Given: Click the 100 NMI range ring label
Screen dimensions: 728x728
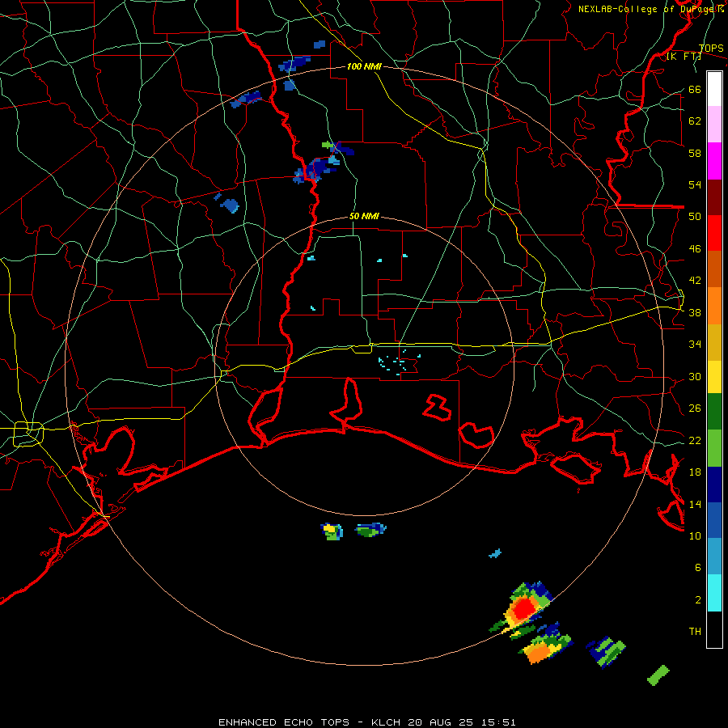Looking at the screenshot, I should [x=364, y=66].
